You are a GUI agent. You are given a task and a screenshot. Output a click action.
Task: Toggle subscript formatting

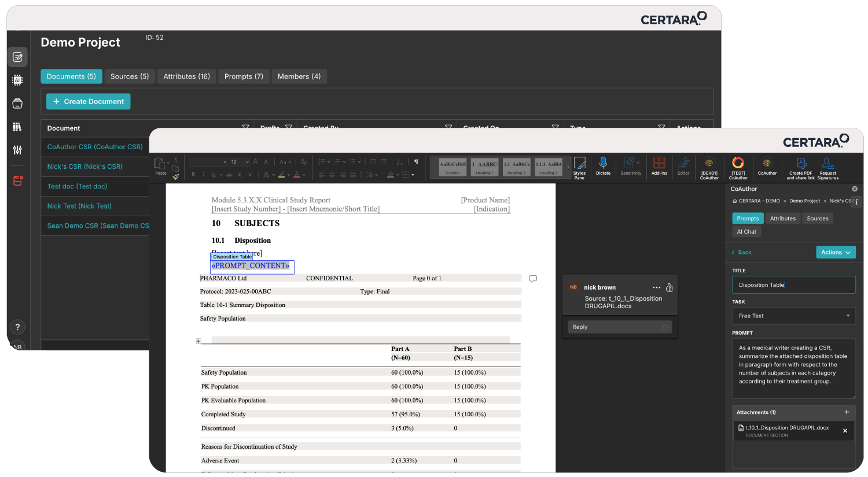click(240, 175)
